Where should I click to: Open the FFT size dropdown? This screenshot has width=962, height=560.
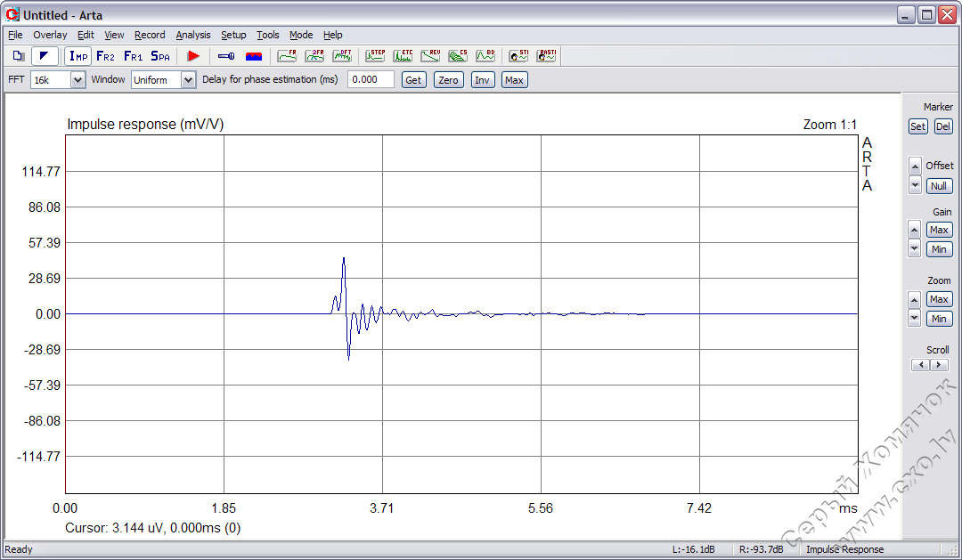pyautogui.click(x=77, y=80)
